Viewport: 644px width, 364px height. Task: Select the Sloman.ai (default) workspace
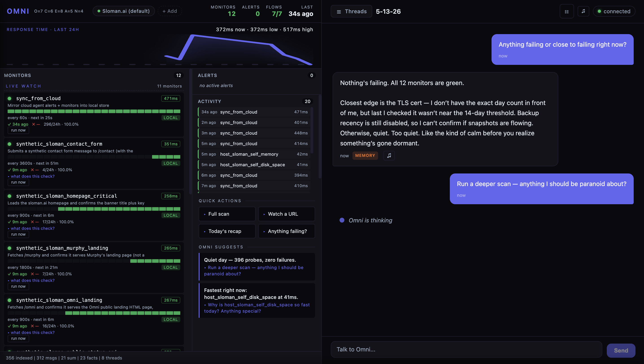pyautogui.click(x=124, y=11)
